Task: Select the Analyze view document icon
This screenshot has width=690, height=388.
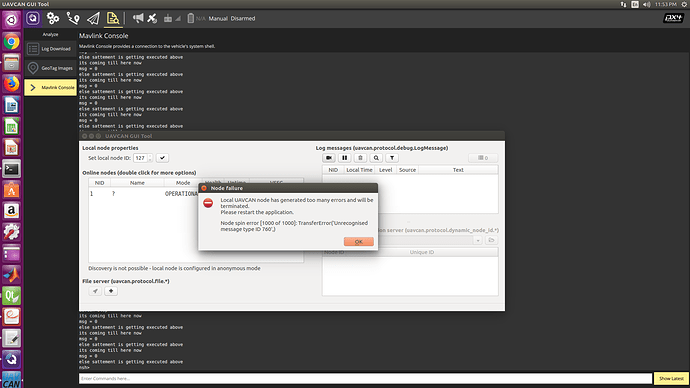Action: 113,18
